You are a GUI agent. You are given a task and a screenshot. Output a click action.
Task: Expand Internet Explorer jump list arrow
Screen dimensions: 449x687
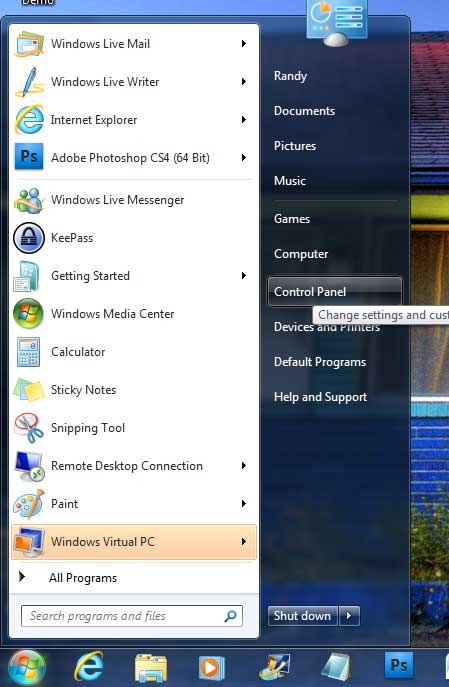point(244,120)
